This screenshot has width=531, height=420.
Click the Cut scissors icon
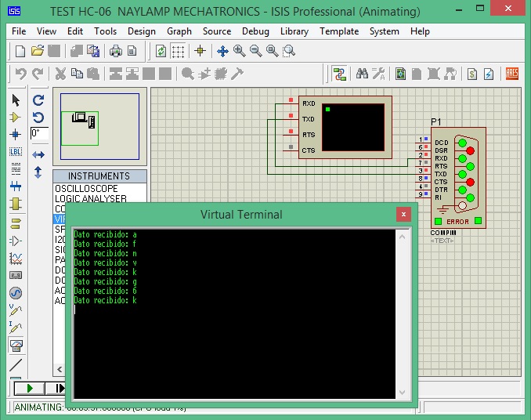(x=60, y=74)
